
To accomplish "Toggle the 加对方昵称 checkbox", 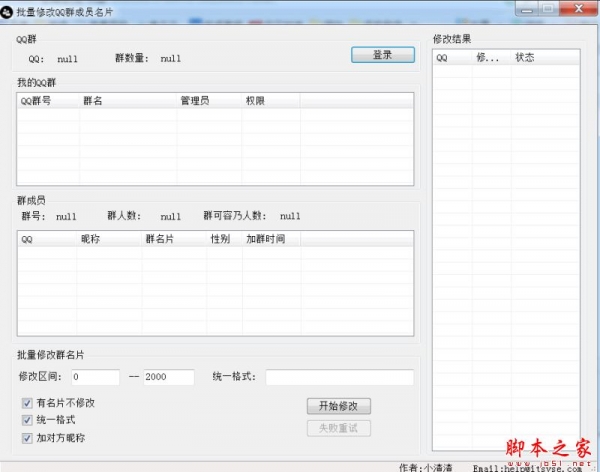I will pos(27,438).
